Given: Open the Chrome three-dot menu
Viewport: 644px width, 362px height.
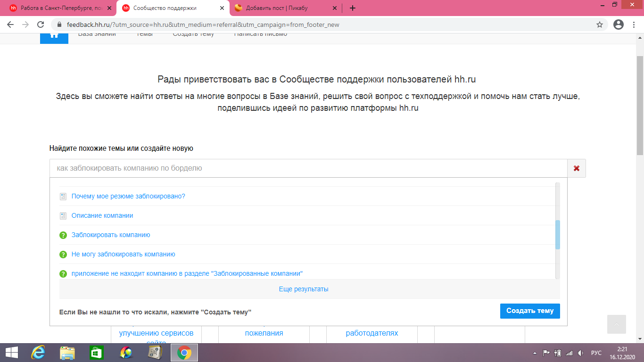Looking at the screenshot, I should coord(634,25).
